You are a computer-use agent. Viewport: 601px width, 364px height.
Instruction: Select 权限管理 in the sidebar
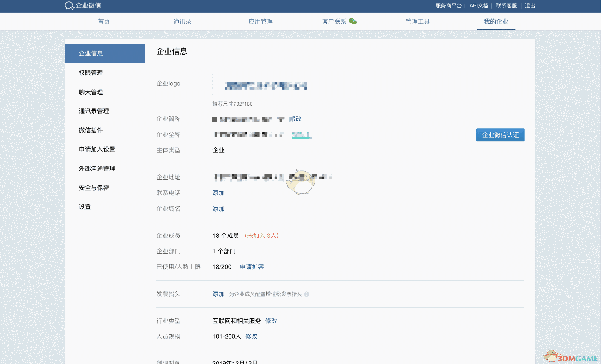click(x=91, y=73)
